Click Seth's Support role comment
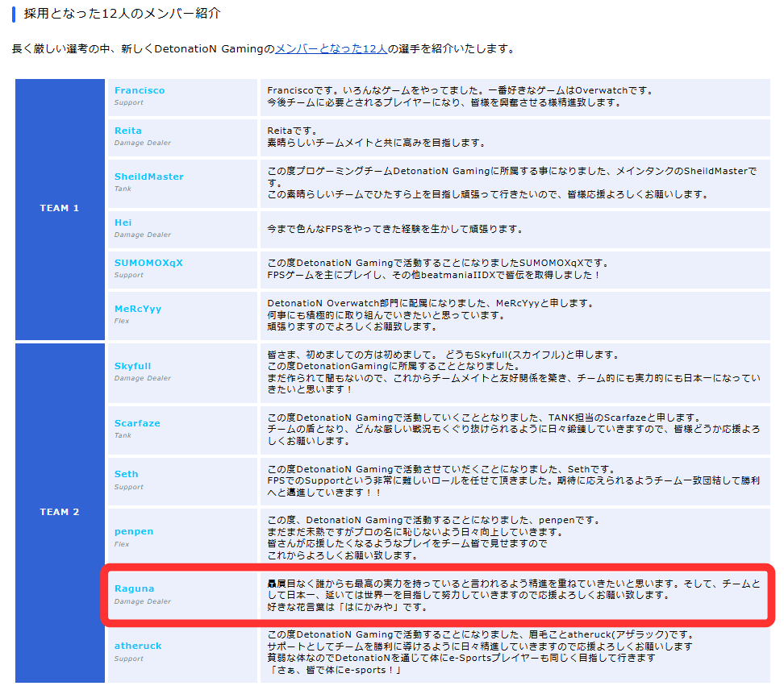The width and height of the screenshot is (784, 690). [x=514, y=480]
